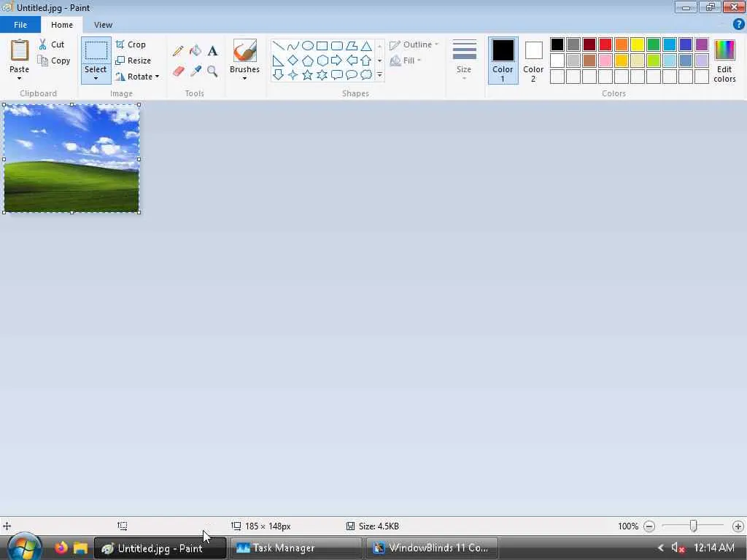
Task: Select the Line shape
Action: (x=278, y=46)
